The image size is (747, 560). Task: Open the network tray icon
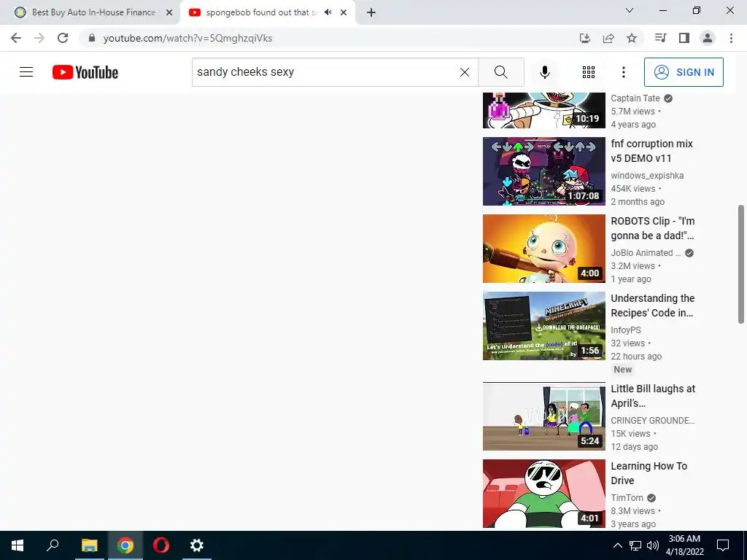(x=635, y=545)
